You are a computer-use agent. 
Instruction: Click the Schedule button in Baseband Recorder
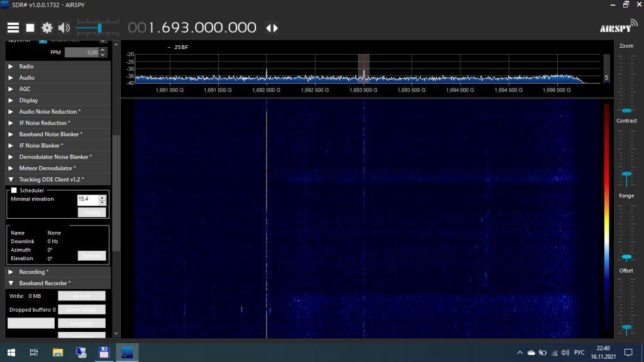coord(81,324)
